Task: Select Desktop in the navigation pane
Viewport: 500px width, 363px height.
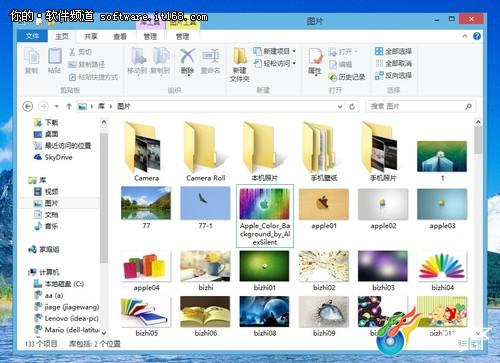Action: click(x=46, y=134)
